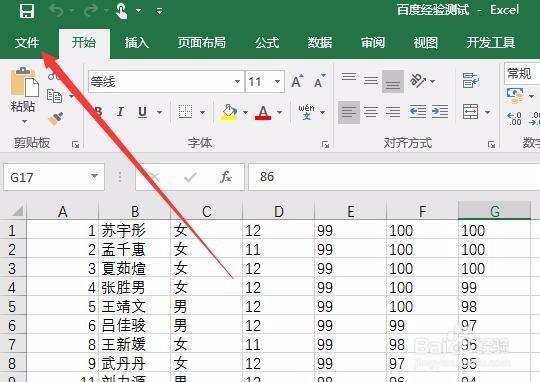
Task: Open the 公式 (Formulas) tab
Action: point(267,43)
